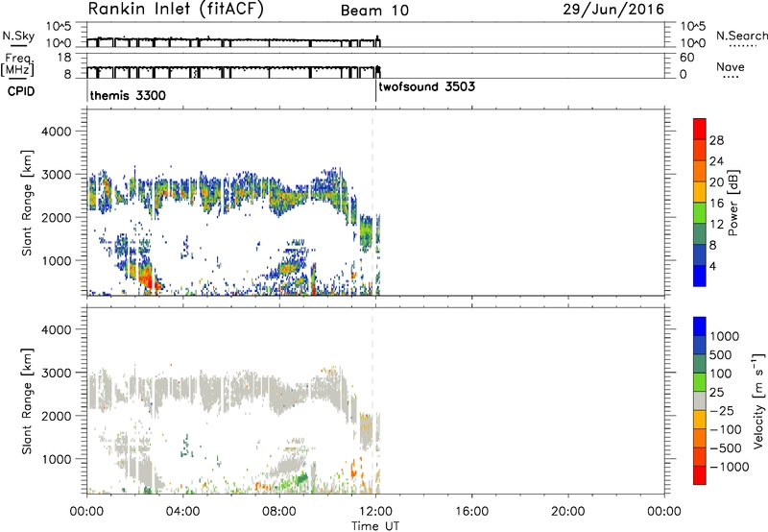Click the '12:00' time tick label
The height and width of the screenshot is (532, 768).
[x=375, y=512]
